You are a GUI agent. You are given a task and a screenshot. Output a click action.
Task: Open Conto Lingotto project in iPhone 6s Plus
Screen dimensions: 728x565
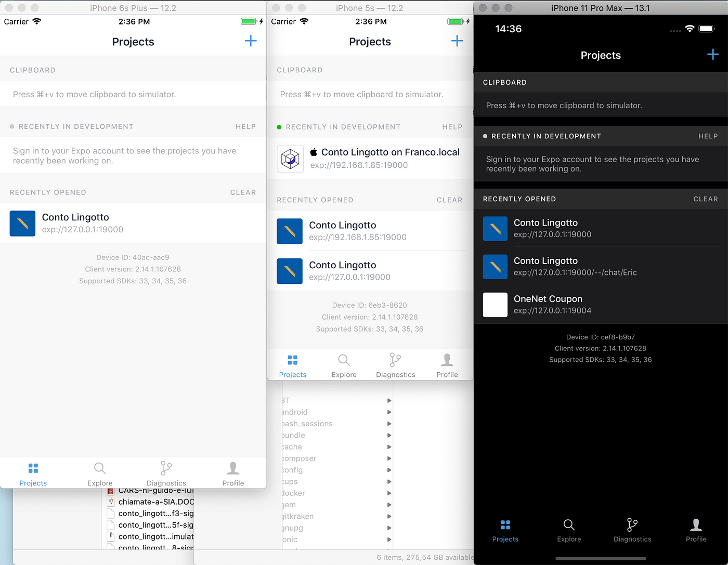coord(133,223)
